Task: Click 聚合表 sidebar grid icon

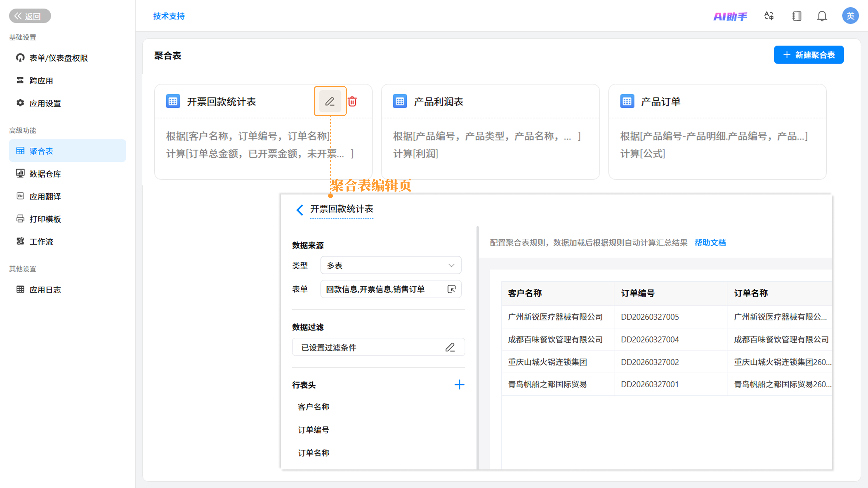Action: [20, 151]
